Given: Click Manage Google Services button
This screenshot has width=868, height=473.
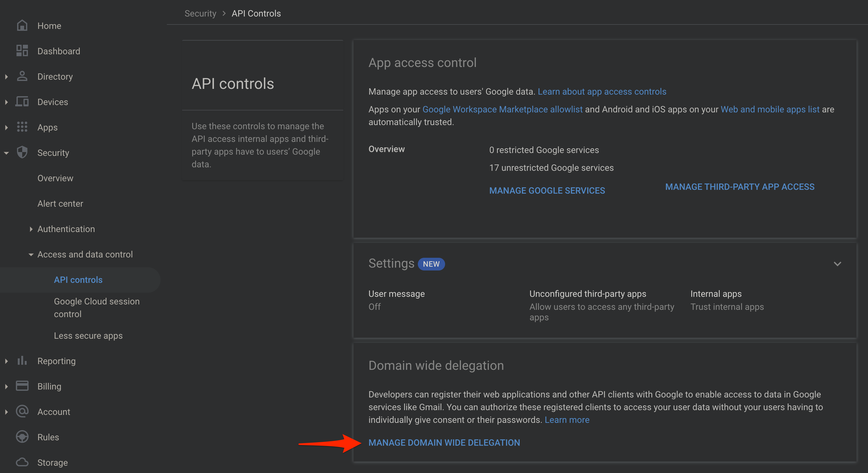Looking at the screenshot, I should pos(547,190).
